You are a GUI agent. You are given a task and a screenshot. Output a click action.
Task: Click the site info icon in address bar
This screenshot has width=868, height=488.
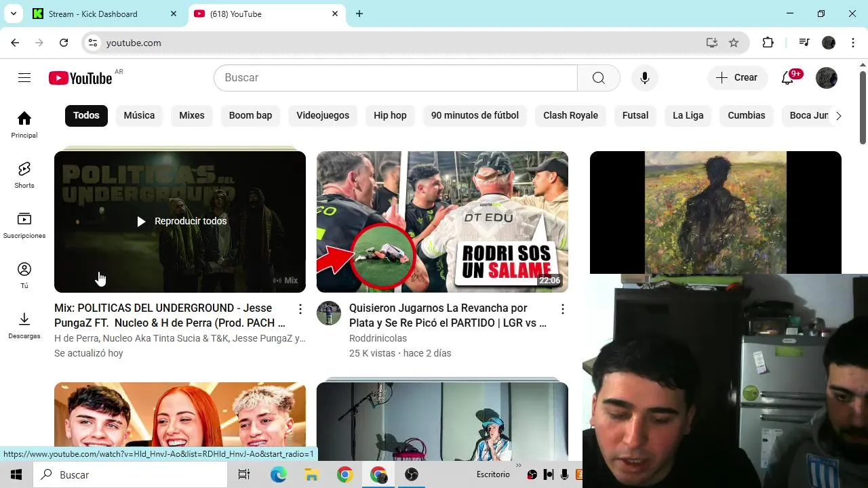(x=94, y=43)
